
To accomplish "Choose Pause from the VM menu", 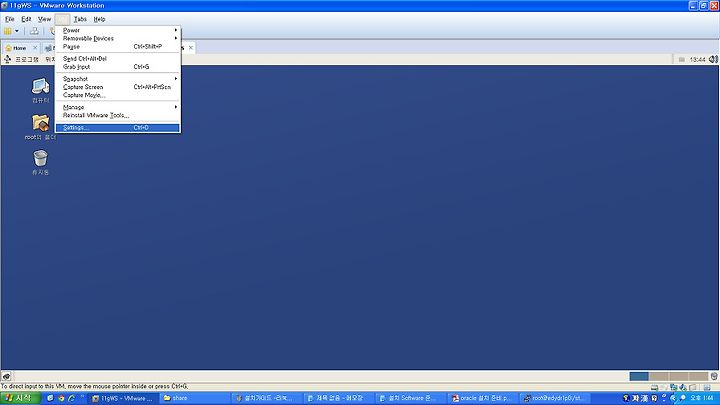I will [x=118, y=47].
